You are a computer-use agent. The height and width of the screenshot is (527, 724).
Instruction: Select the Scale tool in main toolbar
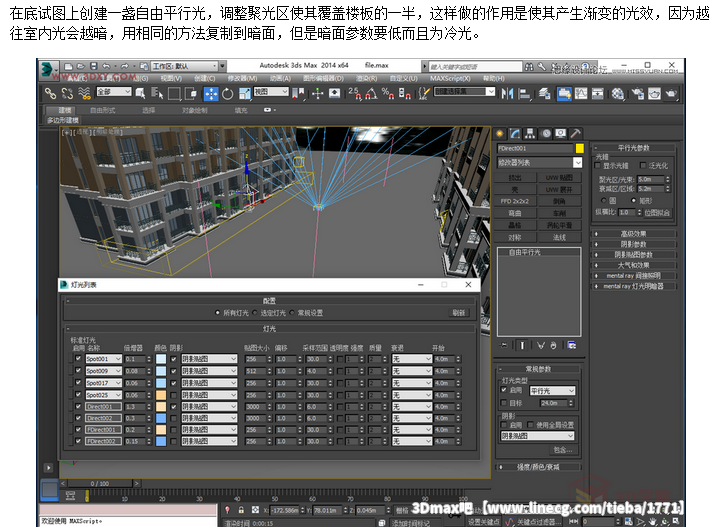tap(244, 94)
